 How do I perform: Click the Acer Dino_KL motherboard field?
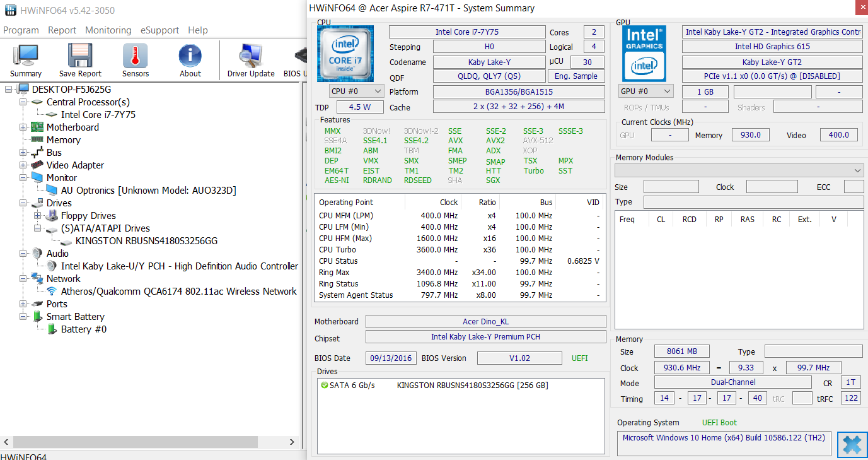point(485,322)
